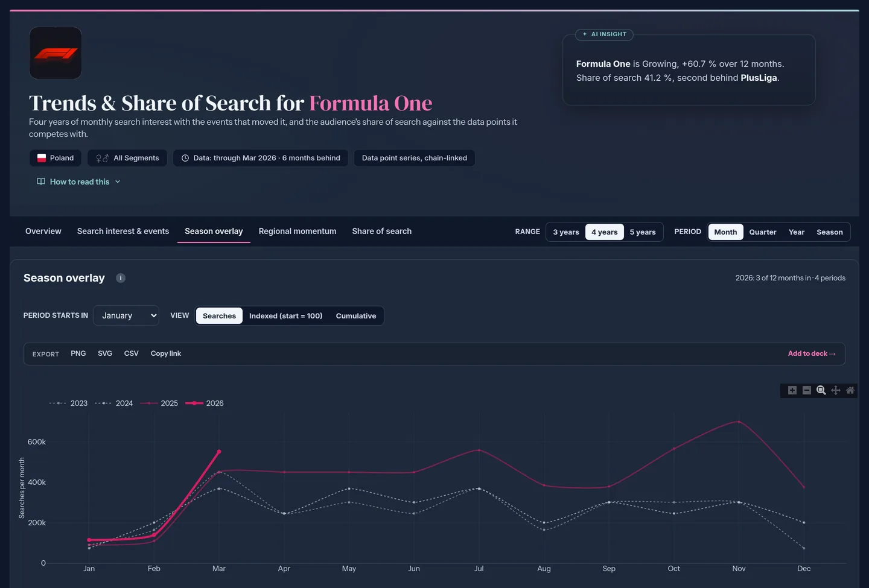Go to Regional momentum tab
869x588 pixels.
tap(298, 231)
